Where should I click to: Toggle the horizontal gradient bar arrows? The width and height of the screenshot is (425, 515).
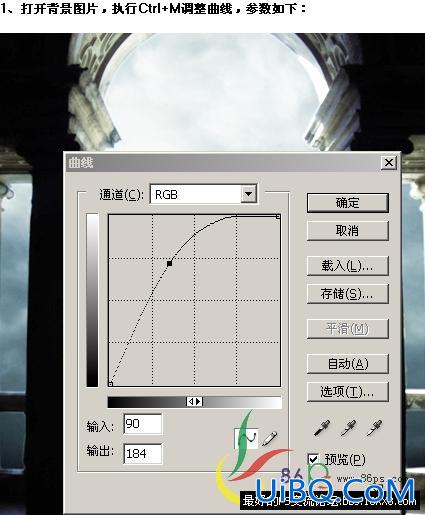click(194, 402)
